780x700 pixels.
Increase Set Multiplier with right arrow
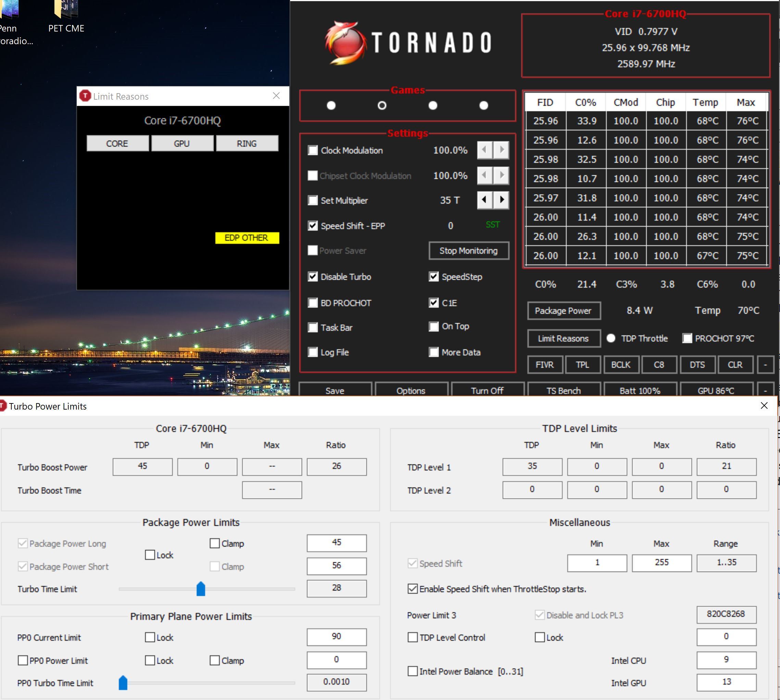[502, 200]
